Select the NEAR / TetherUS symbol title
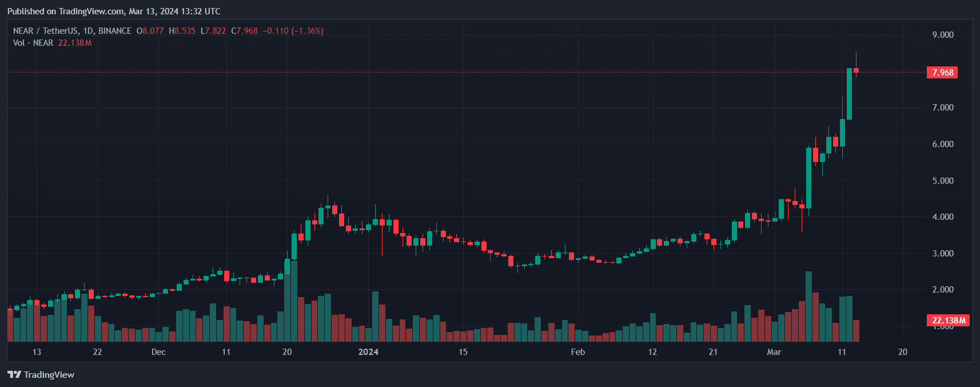 [72, 31]
